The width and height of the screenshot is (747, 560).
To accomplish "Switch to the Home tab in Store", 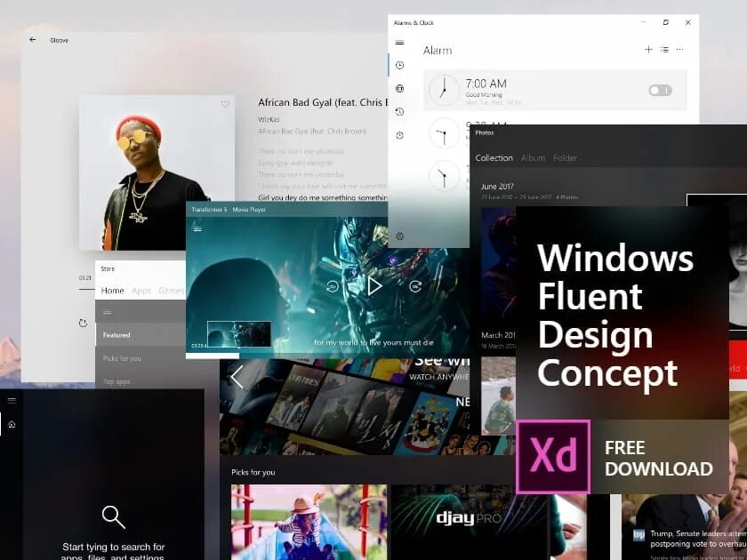I will coord(112,291).
